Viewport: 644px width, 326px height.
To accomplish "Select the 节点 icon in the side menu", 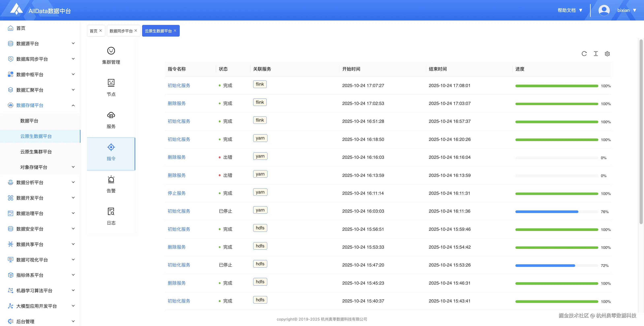I will (x=111, y=83).
